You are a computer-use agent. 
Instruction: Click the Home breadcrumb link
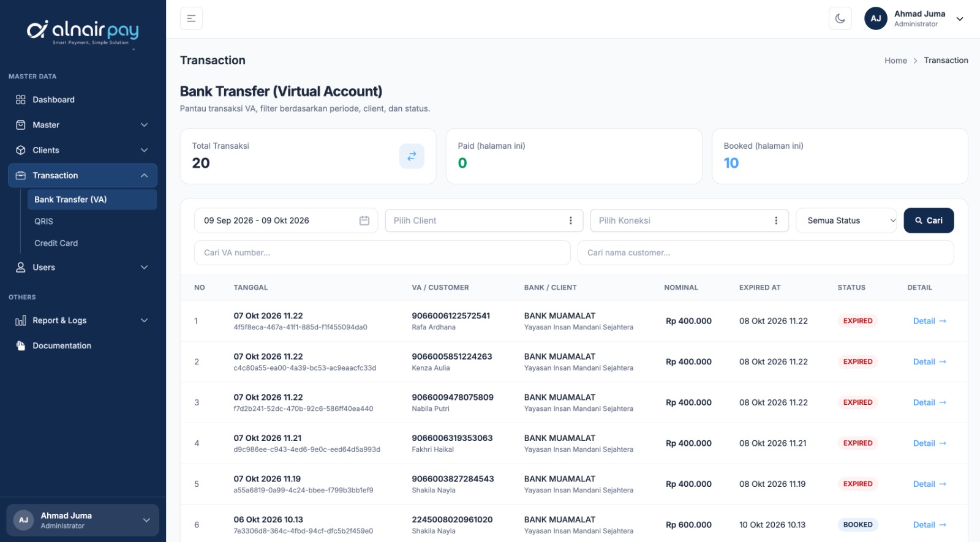point(895,61)
